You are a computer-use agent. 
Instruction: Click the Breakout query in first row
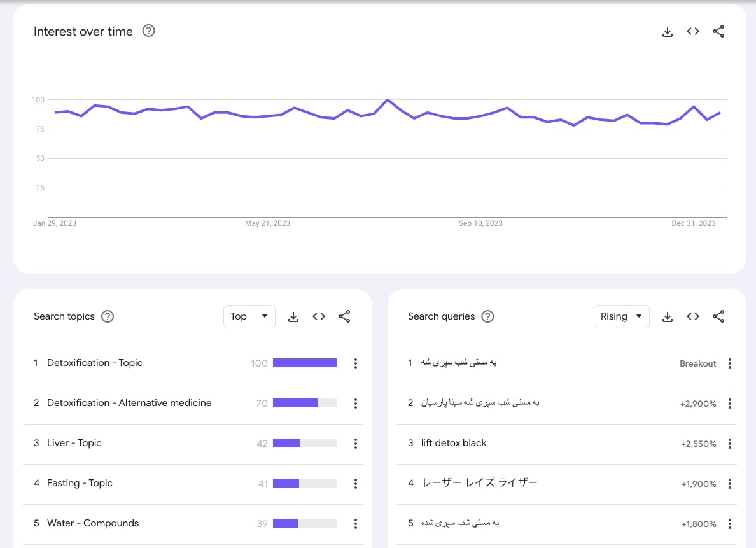tap(458, 363)
